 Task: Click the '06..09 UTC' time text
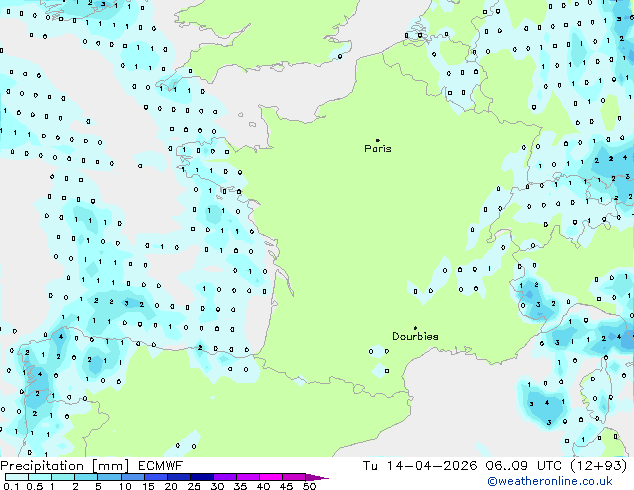tap(524, 466)
